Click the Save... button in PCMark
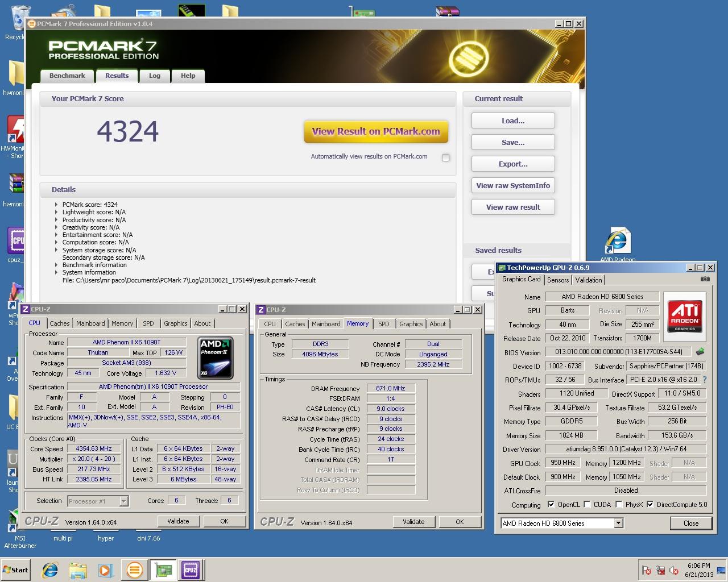 (513, 143)
